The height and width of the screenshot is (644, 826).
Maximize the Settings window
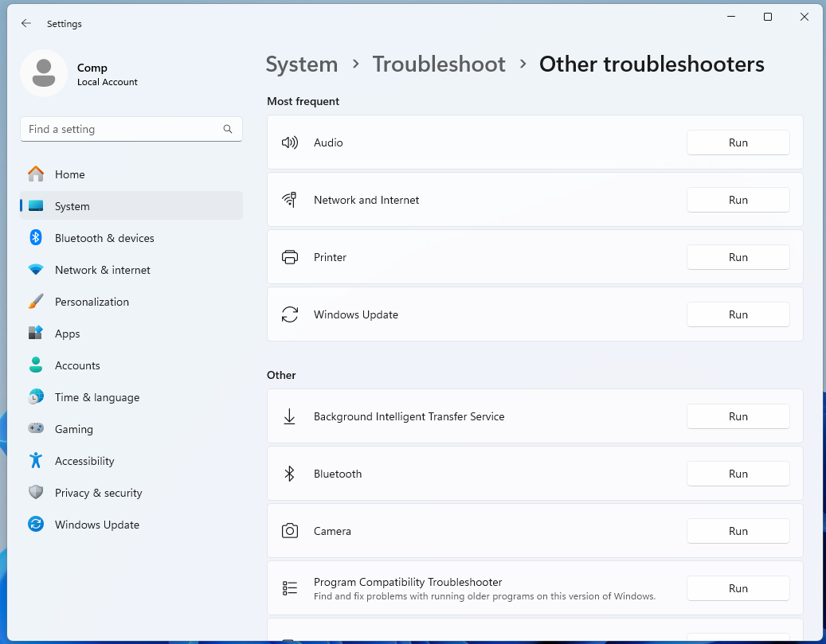768,17
